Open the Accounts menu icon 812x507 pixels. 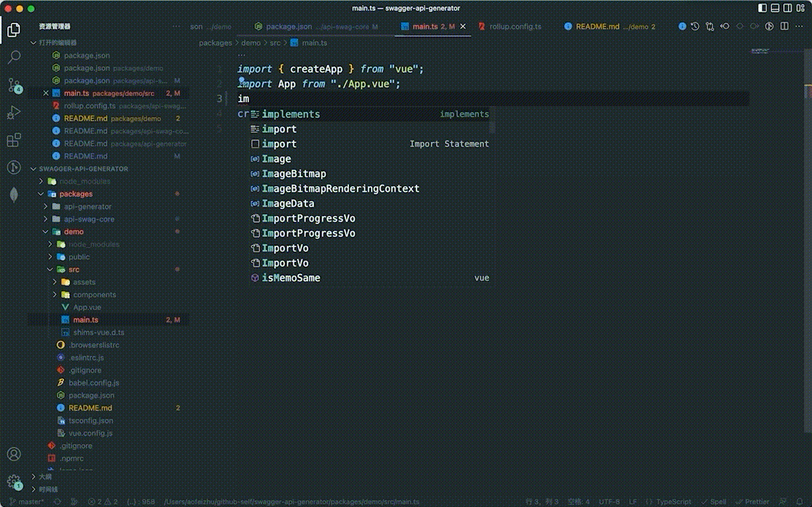point(14,454)
